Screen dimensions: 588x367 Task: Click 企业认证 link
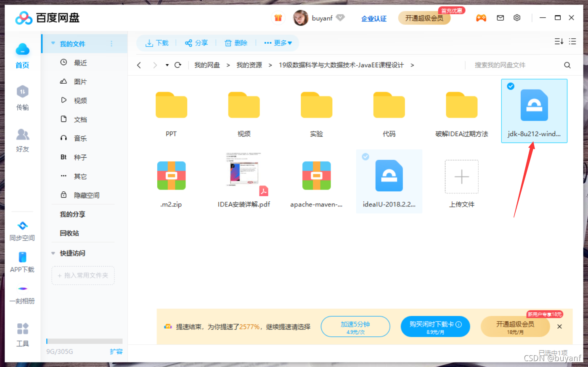[374, 18]
